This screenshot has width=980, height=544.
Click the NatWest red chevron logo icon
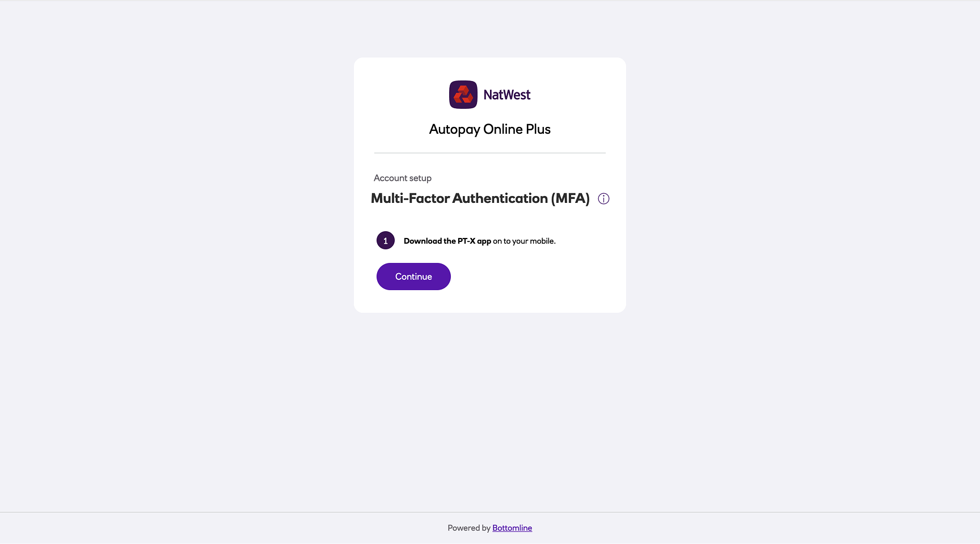[463, 95]
